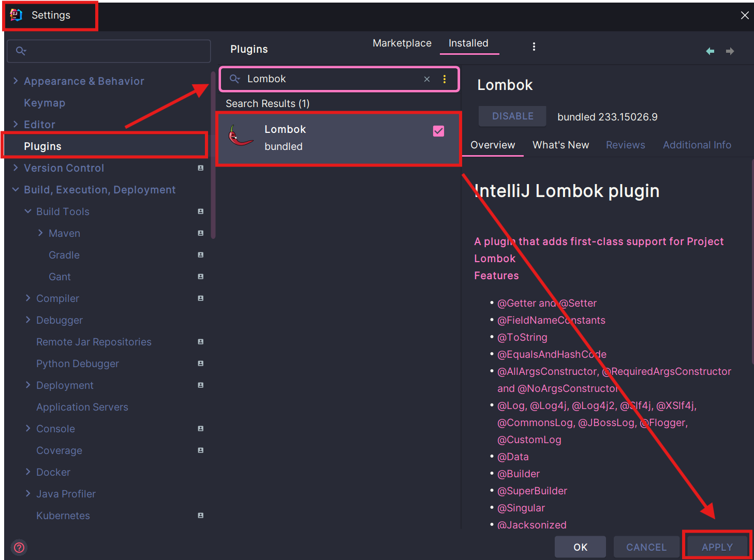Image resolution: width=754 pixels, height=560 pixels.
Task: Open the Overview tab for Lombok
Action: click(x=493, y=145)
